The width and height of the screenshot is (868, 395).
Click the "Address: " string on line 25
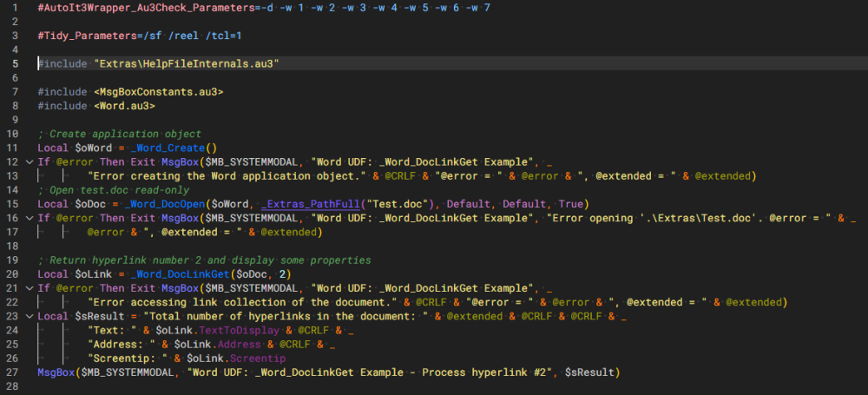click(x=122, y=345)
